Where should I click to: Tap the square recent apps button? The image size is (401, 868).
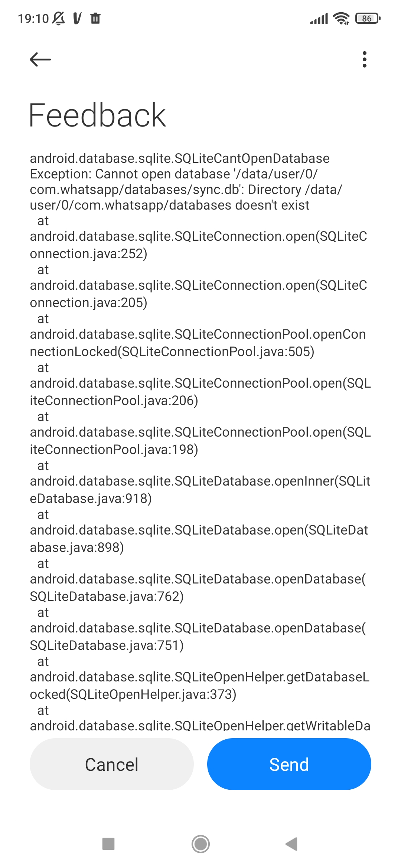[x=108, y=844]
